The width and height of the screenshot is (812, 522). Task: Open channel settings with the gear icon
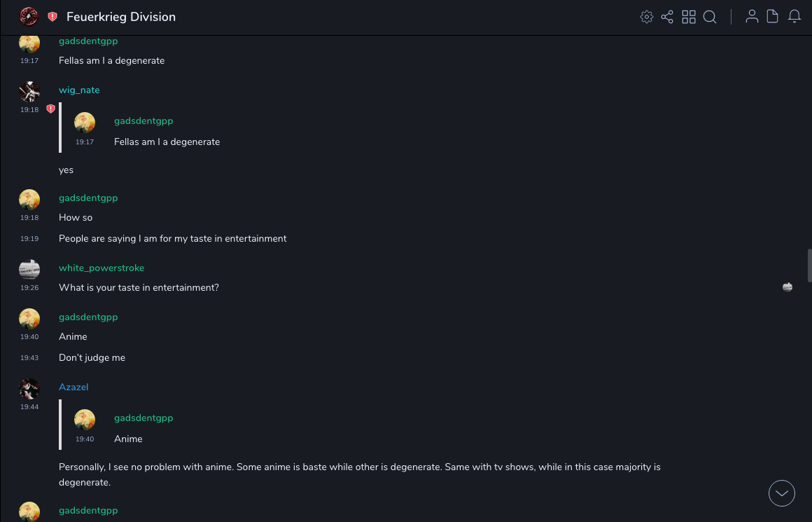647,17
